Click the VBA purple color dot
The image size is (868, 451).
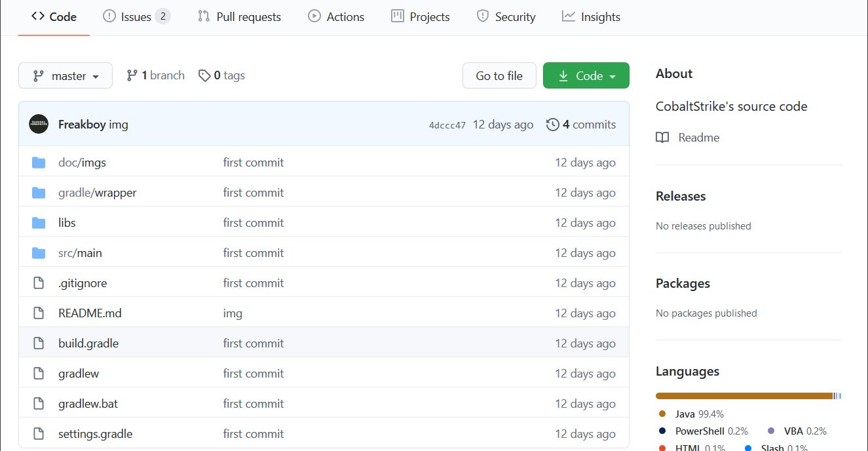point(770,431)
